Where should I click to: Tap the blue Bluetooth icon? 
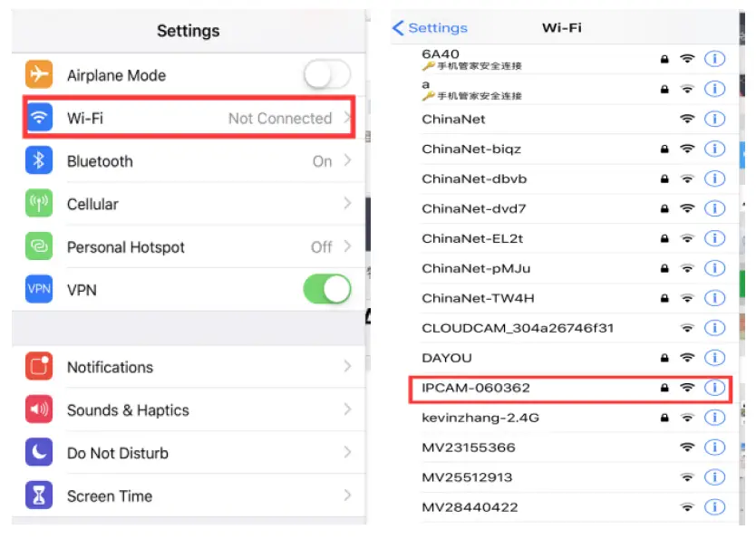pyautogui.click(x=39, y=161)
